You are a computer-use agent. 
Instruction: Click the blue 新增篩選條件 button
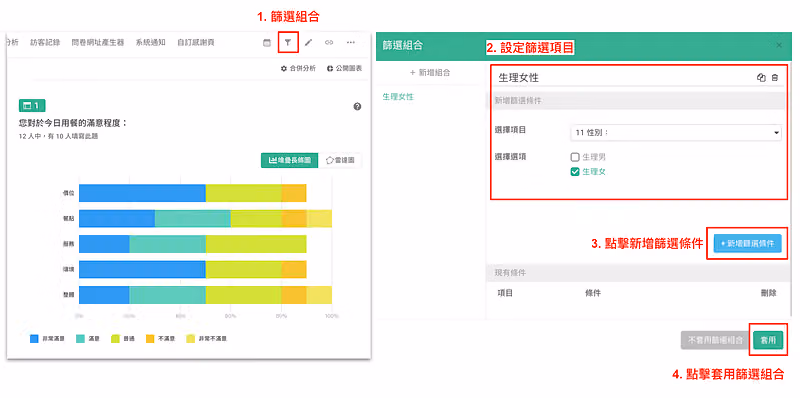pyautogui.click(x=747, y=243)
